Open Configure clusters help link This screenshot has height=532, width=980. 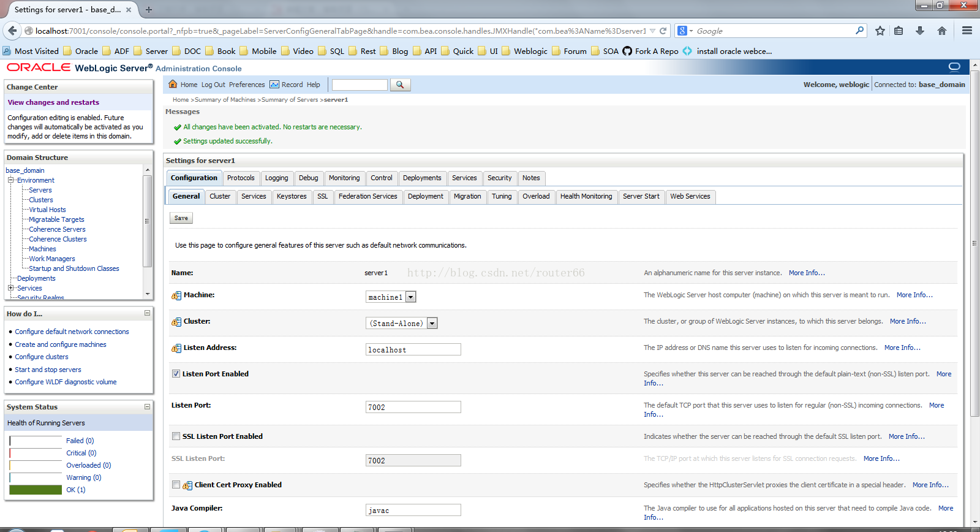(42, 357)
